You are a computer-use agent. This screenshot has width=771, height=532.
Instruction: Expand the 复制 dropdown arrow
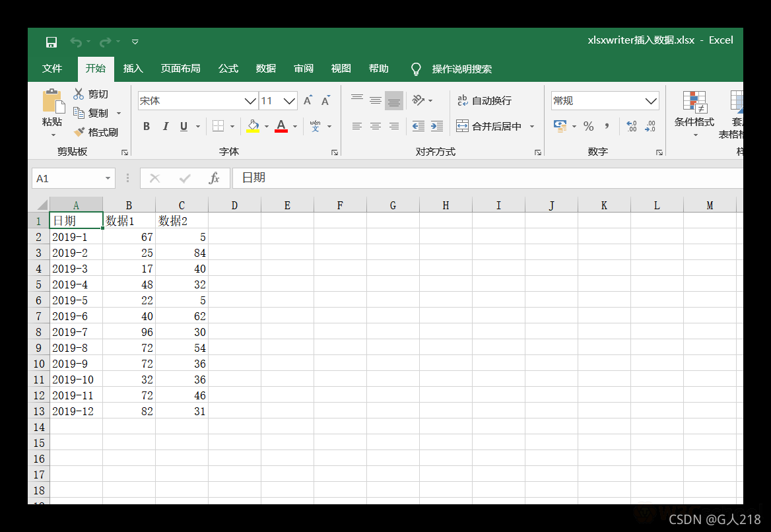[x=119, y=114]
